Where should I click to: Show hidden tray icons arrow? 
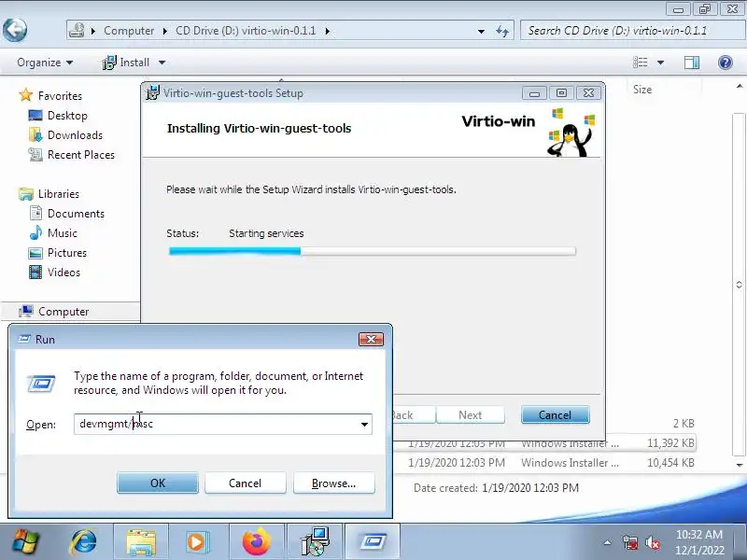point(608,542)
